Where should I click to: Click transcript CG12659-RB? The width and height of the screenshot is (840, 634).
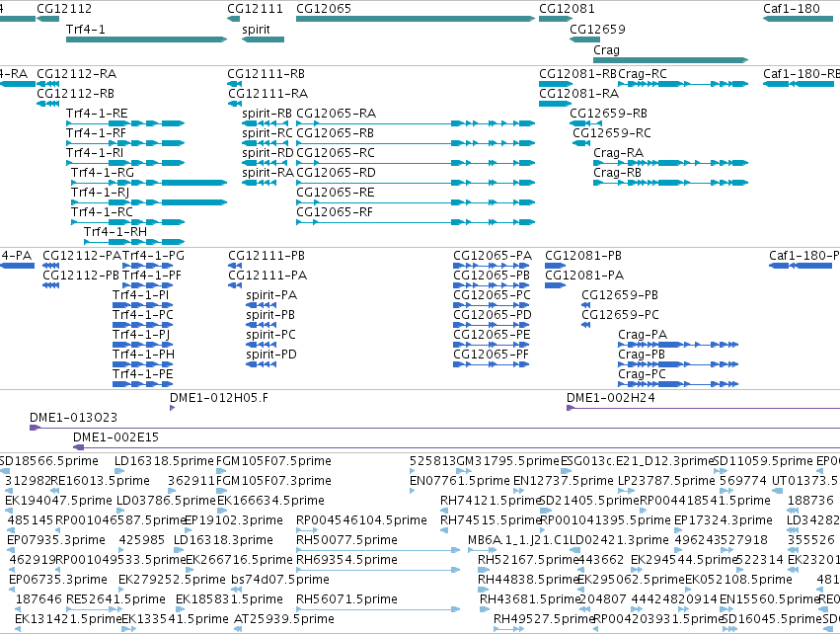(x=585, y=123)
